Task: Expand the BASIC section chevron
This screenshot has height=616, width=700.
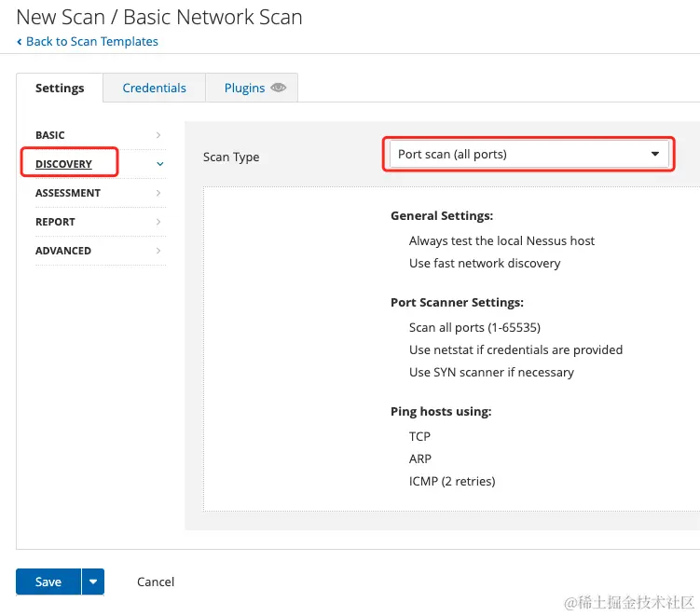Action: tap(158, 135)
